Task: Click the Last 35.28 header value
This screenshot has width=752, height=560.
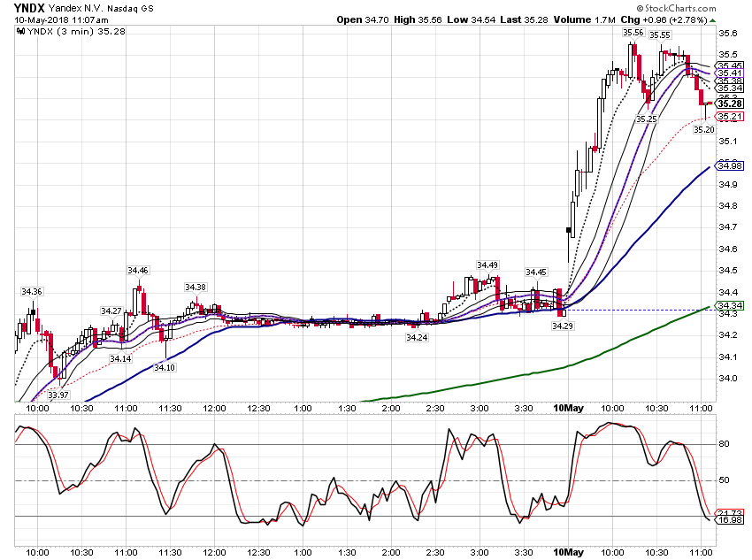Action: (x=525, y=19)
